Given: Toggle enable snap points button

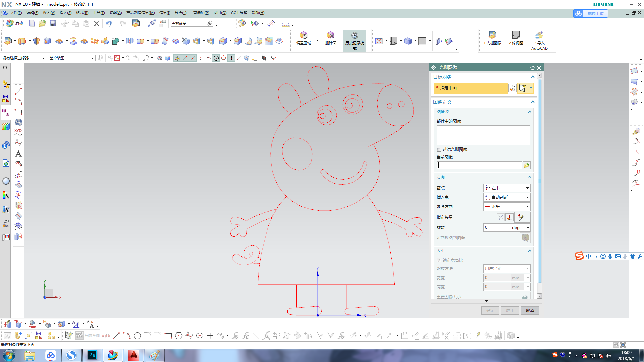Looking at the screenshot, I should (x=177, y=58).
